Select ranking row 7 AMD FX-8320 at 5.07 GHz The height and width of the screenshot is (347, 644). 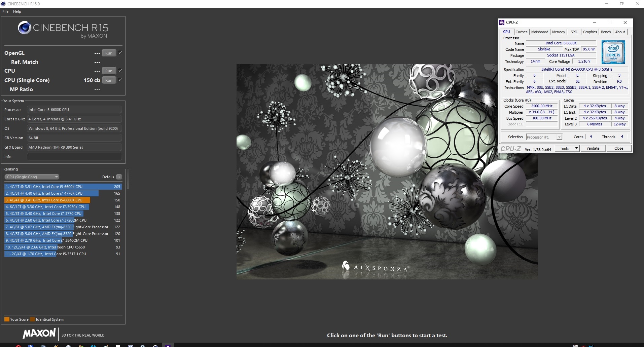(x=63, y=227)
